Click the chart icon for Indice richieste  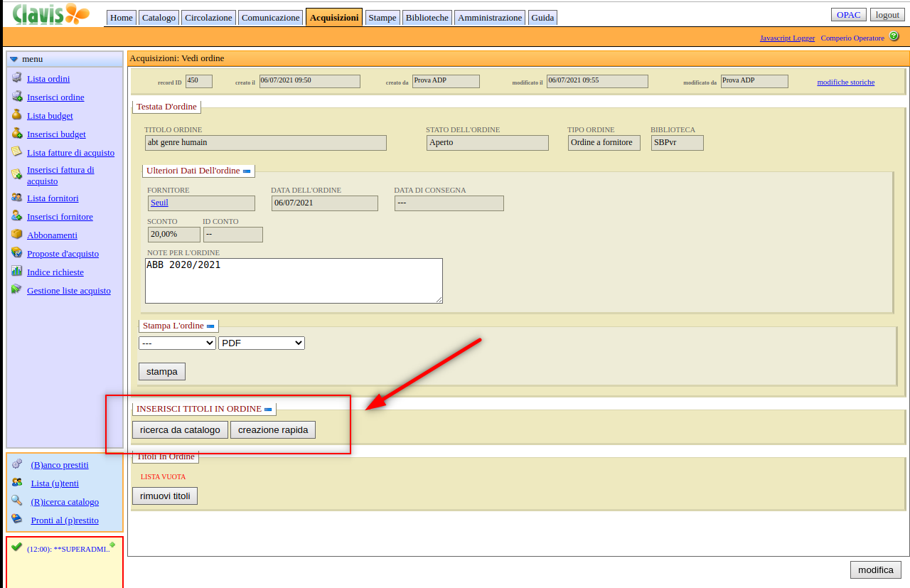click(16, 272)
